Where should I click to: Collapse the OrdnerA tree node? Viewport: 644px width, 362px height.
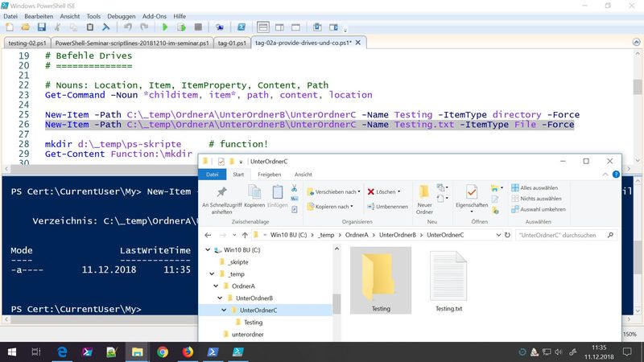(x=214, y=286)
